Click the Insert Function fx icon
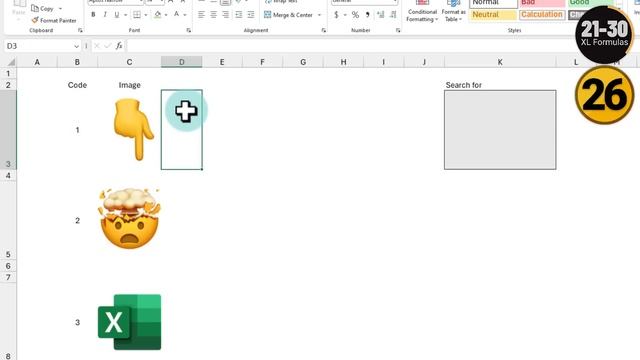 (x=119, y=46)
